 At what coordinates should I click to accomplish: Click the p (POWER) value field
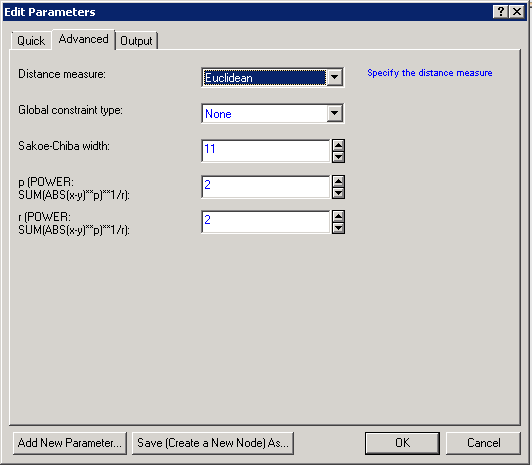point(266,187)
